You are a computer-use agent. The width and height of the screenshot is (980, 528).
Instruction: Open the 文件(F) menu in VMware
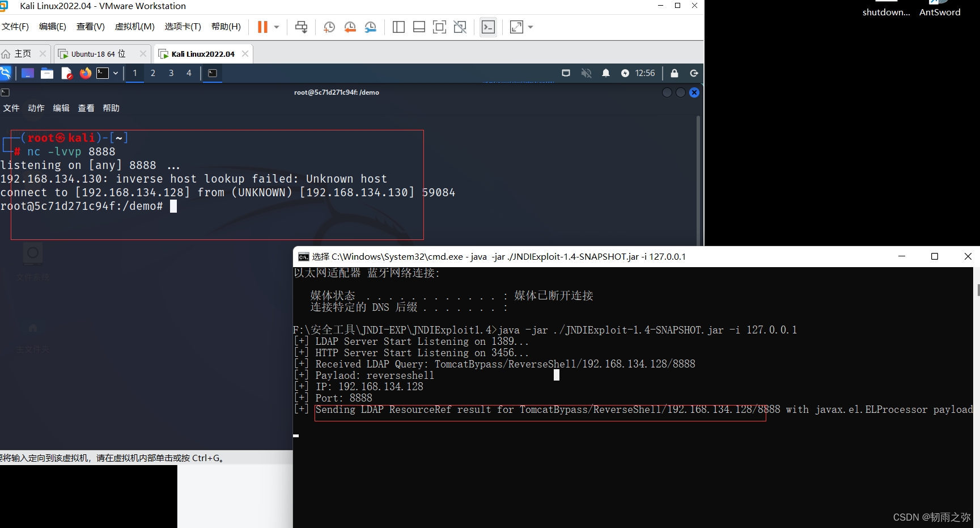(x=15, y=27)
